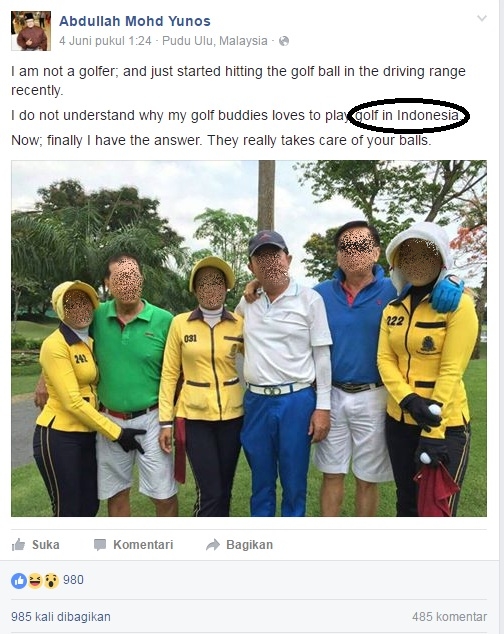Click the Bagikan share button label
Screen dimensions: 504x634
(250, 545)
